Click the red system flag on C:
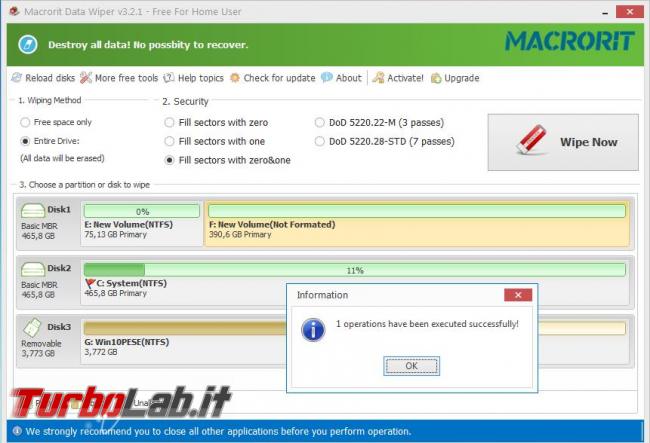This screenshot has width=650, height=443. 90,283
